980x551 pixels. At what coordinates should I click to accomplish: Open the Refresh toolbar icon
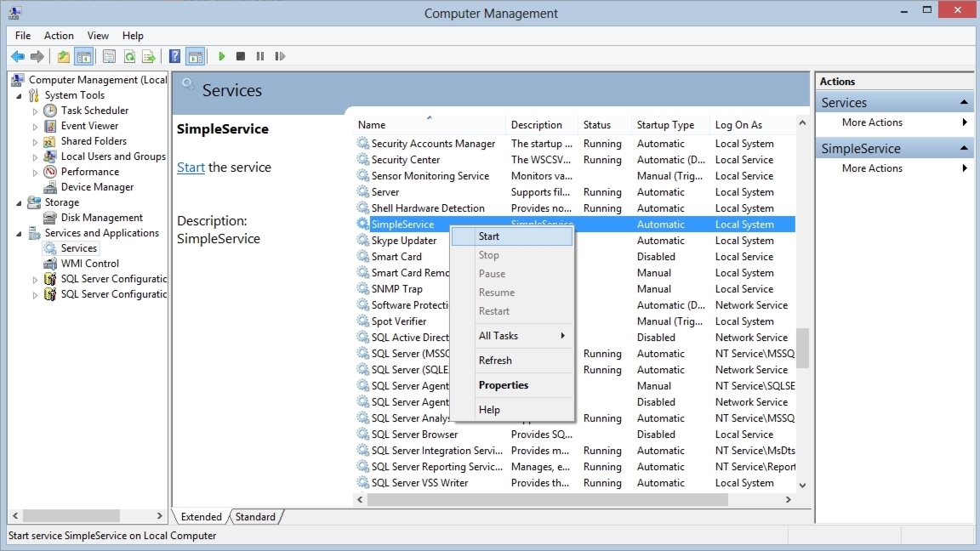[129, 56]
